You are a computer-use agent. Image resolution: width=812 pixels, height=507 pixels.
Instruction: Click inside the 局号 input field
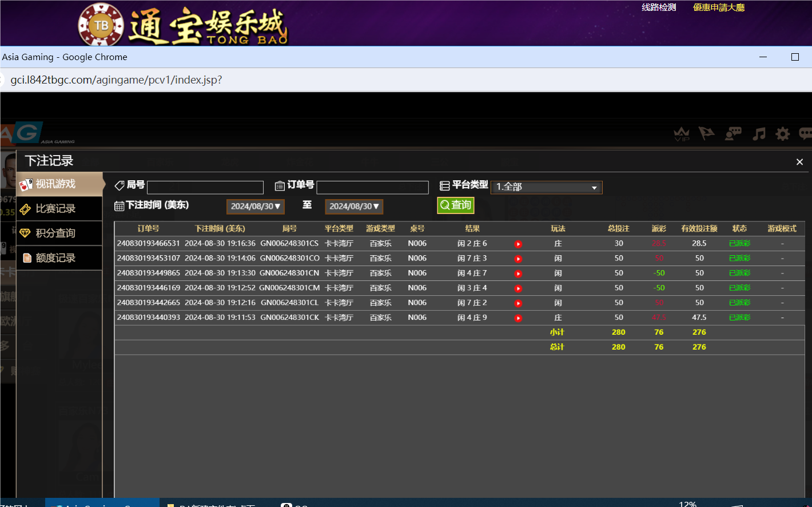205,187
